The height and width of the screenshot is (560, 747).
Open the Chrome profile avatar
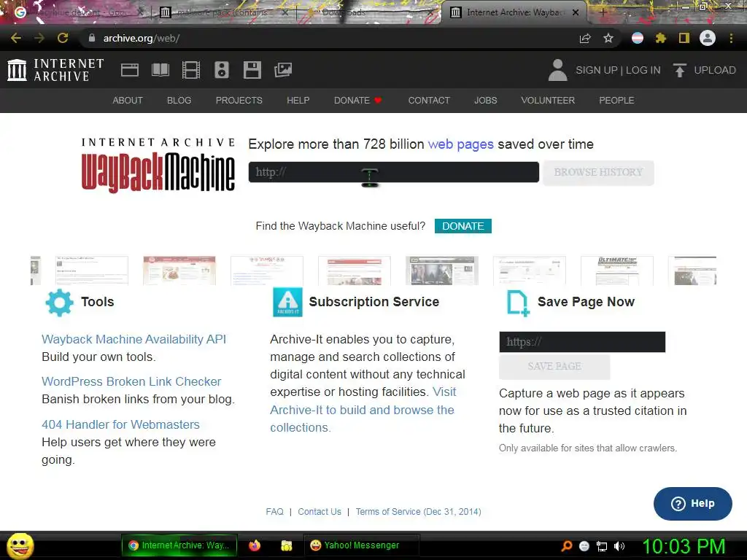pyautogui.click(x=708, y=38)
